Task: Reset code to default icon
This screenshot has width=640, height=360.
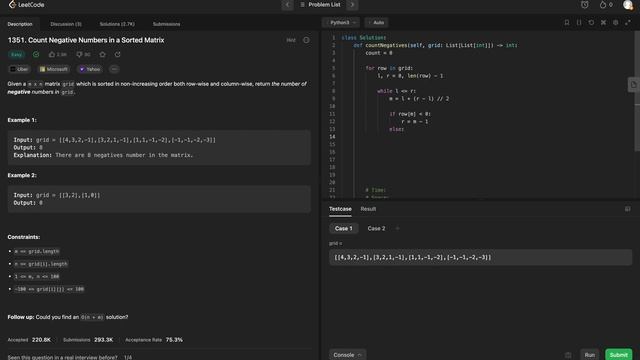Action: click(591, 22)
